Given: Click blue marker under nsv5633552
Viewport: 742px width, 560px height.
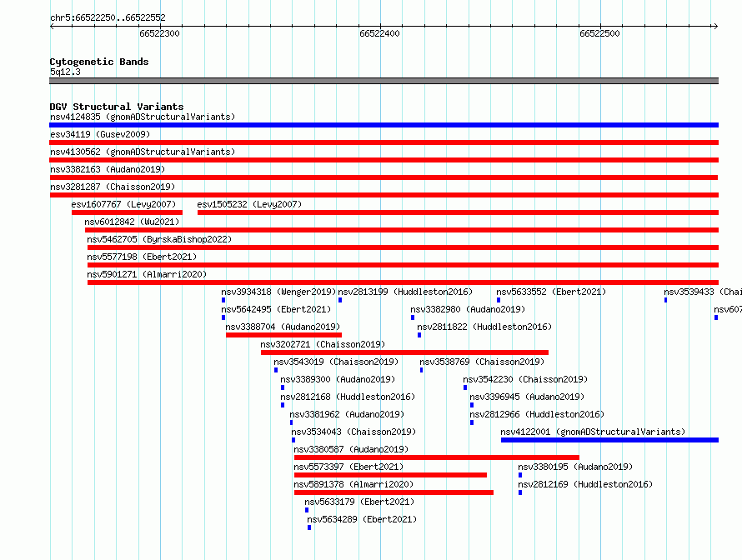Looking at the screenshot, I should click(499, 300).
